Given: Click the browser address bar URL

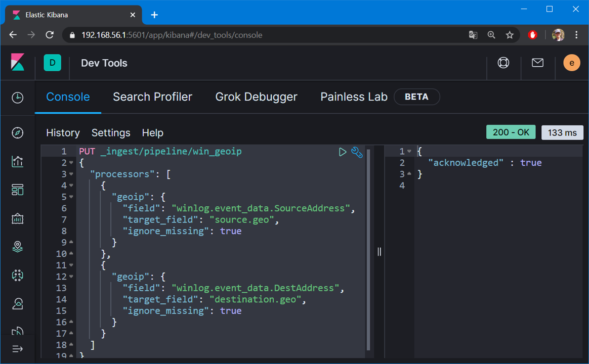Looking at the screenshot, I should tap(172, 35).
